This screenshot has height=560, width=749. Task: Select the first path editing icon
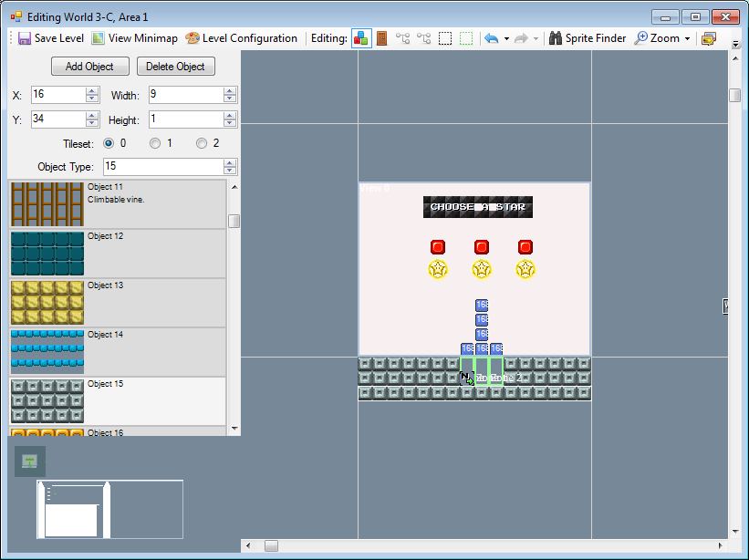pos(402,38)
